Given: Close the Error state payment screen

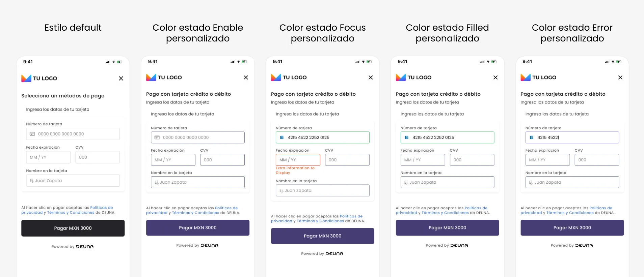Looking at the screenshot, I should [620, 78].
